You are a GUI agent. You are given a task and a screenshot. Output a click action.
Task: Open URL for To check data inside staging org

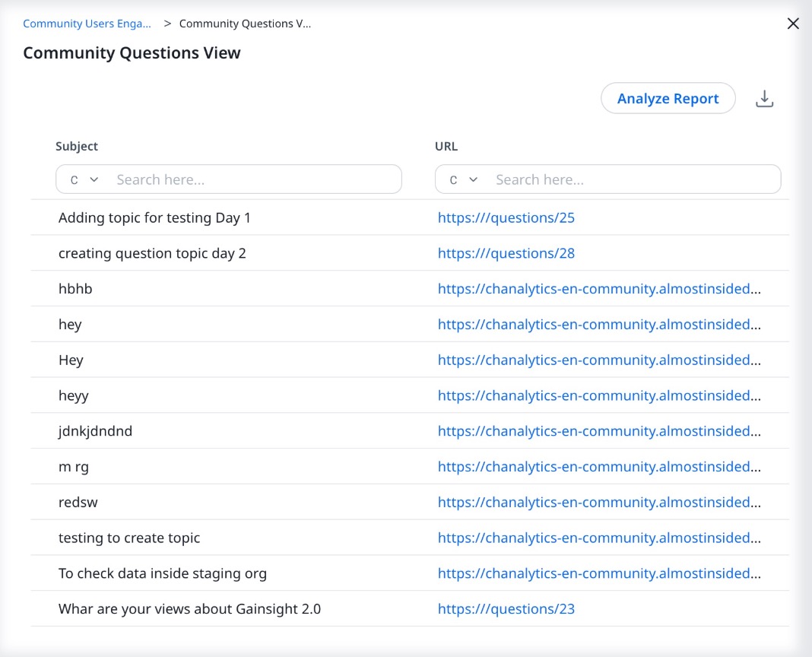click(x=600, y=573)
